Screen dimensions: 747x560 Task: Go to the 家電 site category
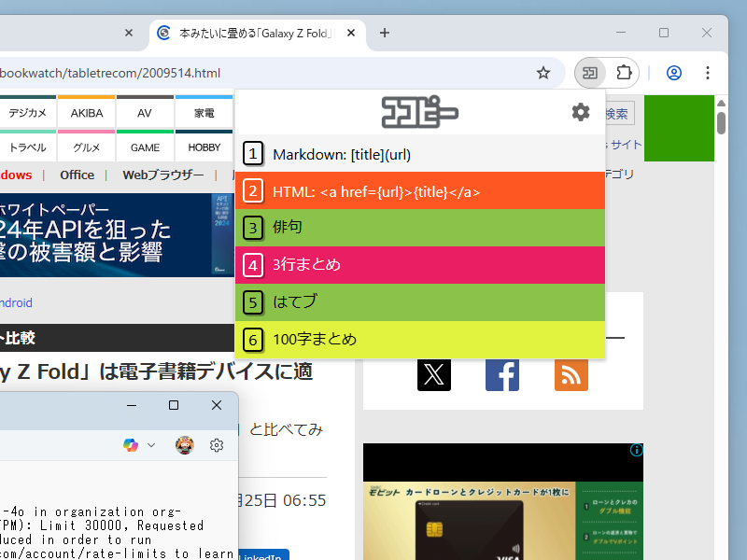pyautogui.click(x=204, y=111)
